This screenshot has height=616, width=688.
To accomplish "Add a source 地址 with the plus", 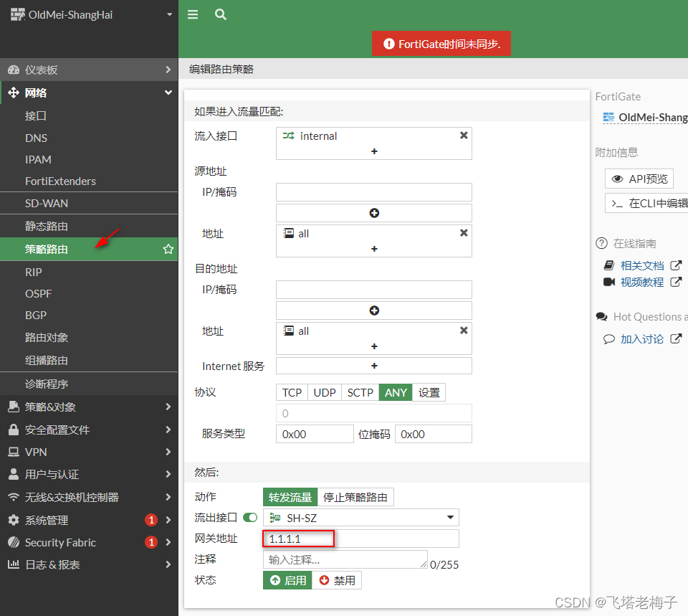I will pyautogui.click(x=374, y=249).
